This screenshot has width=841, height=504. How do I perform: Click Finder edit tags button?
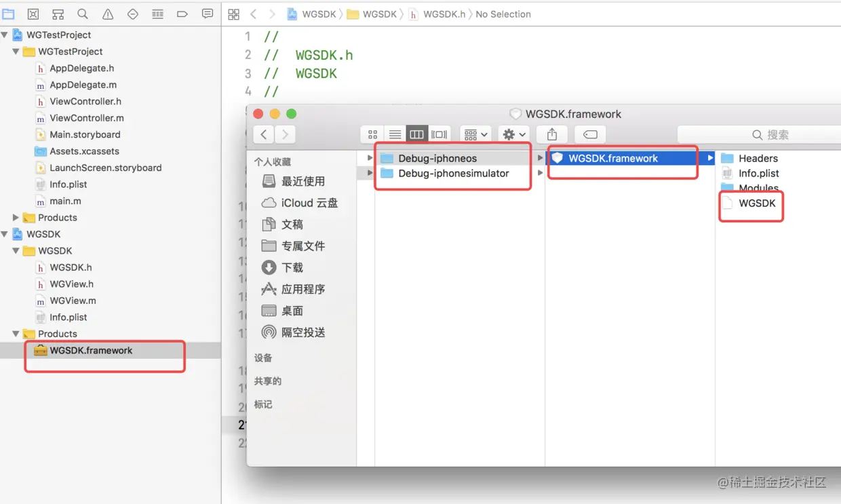click(590, 134)
